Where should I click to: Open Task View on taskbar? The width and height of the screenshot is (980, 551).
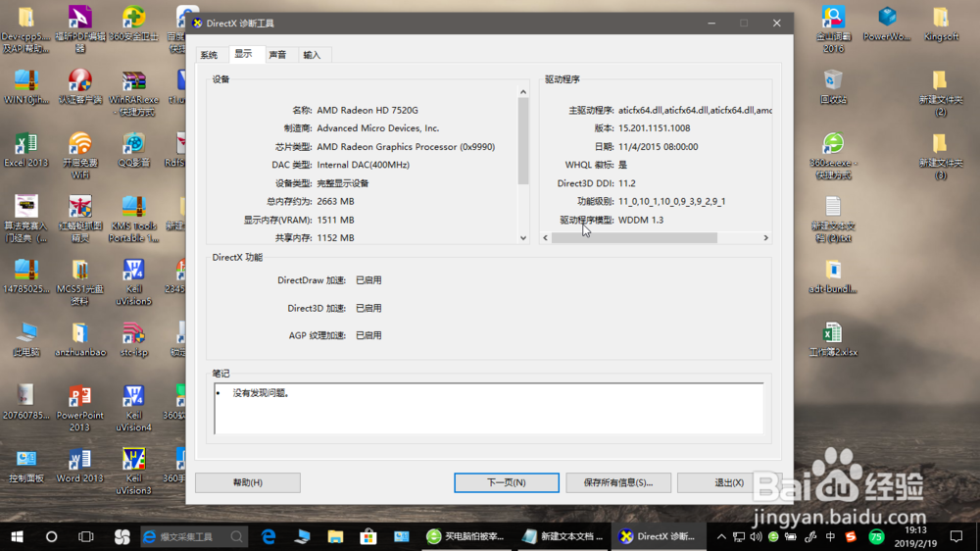[x=85, y=536]
